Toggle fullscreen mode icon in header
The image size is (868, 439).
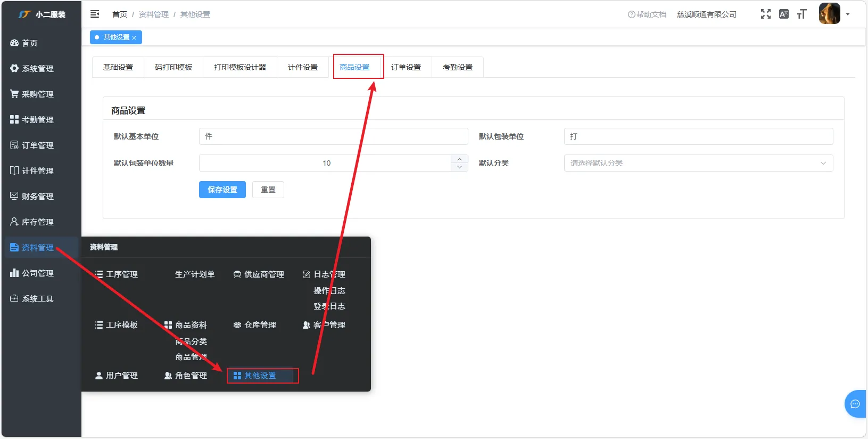tap(766, 14)
